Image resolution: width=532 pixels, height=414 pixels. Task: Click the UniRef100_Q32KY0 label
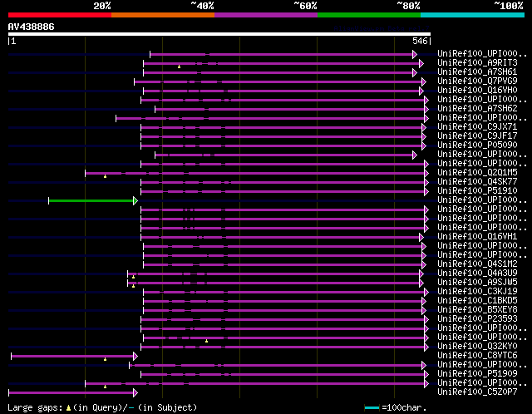coord(477,347)
